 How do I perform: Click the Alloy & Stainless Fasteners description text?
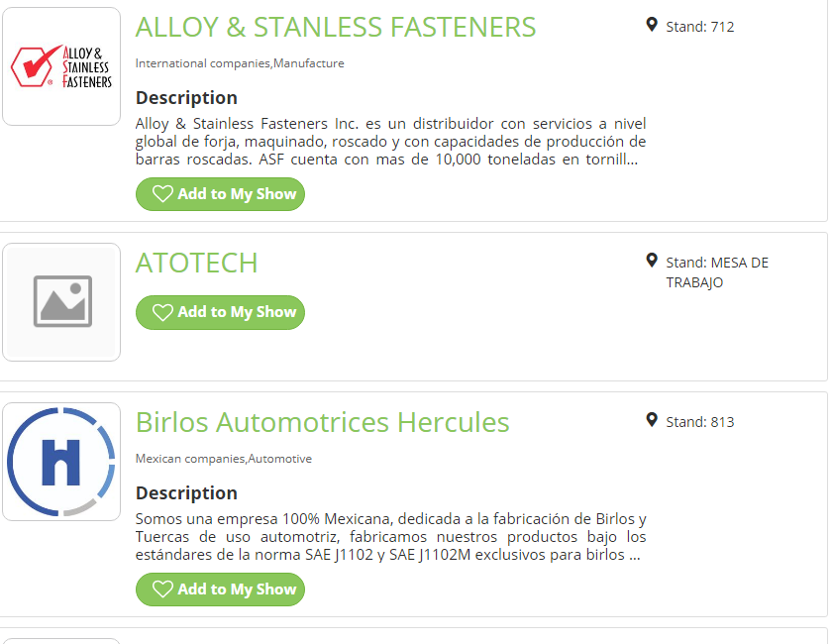point(390,142)
